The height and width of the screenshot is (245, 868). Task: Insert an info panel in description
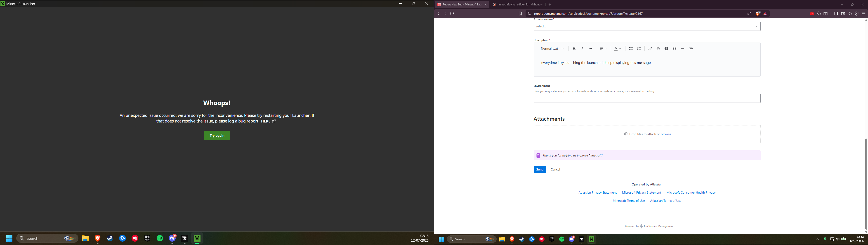pyautogui.click(x=666, y=49)
